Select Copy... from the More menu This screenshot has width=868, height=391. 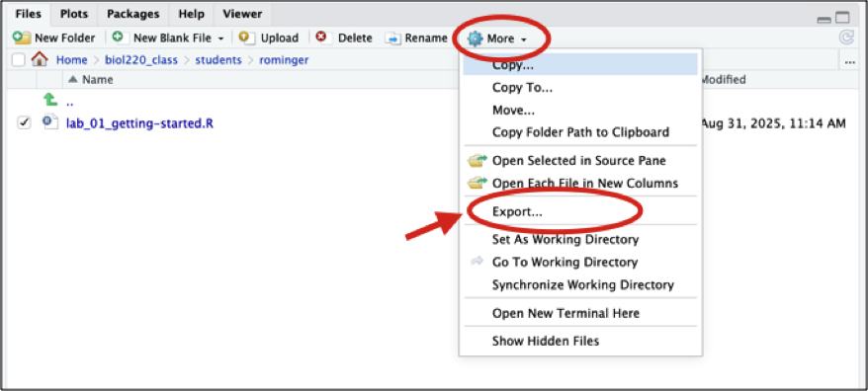(580, 65)
